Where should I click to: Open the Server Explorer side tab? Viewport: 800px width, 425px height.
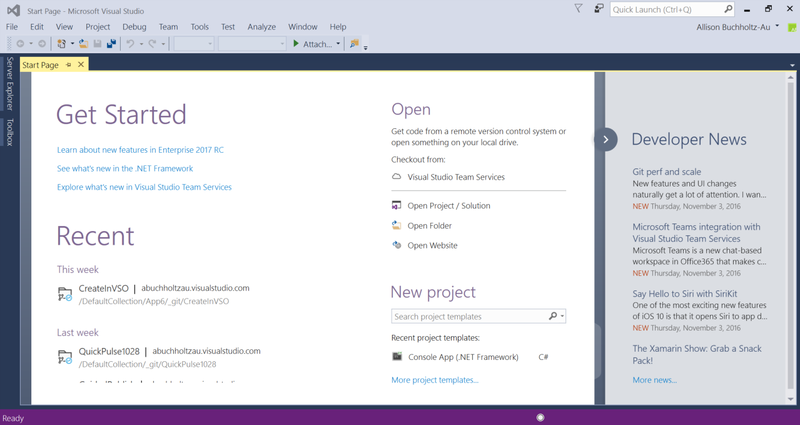(10, 83)
